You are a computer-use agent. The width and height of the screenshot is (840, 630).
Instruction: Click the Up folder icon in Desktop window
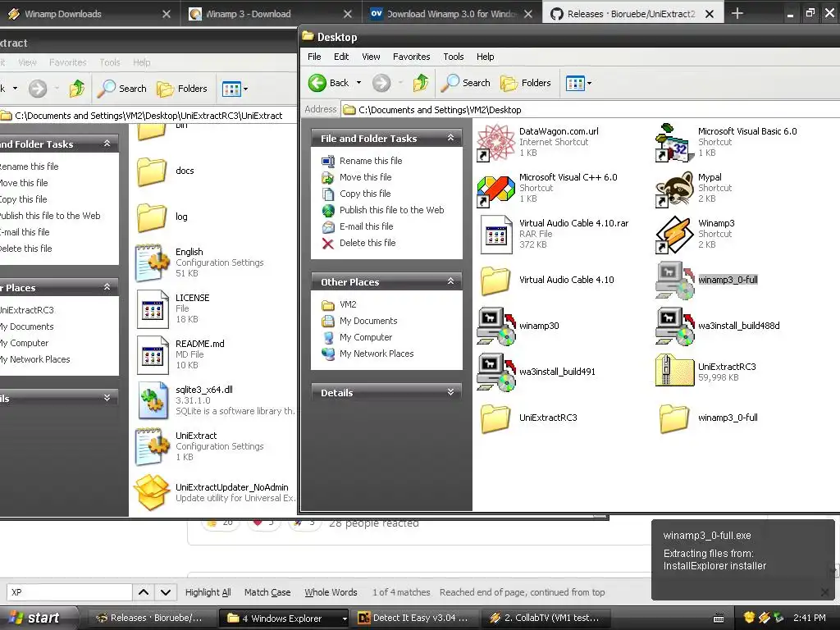click(421, 83)
